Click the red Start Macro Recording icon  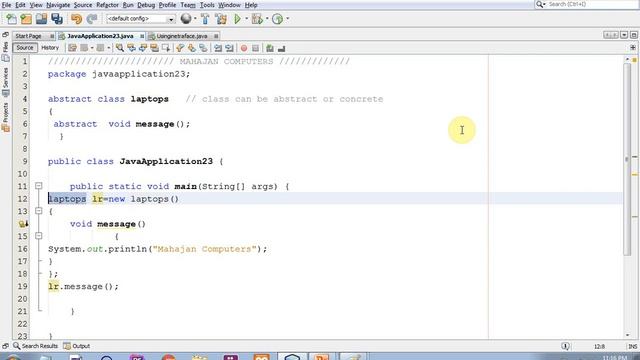click(x=244, y=48)
